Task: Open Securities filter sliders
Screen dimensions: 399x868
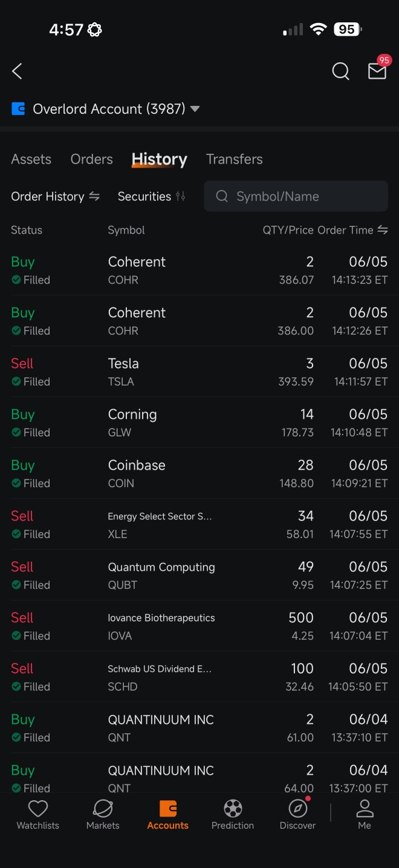Action: pos(180,196)
